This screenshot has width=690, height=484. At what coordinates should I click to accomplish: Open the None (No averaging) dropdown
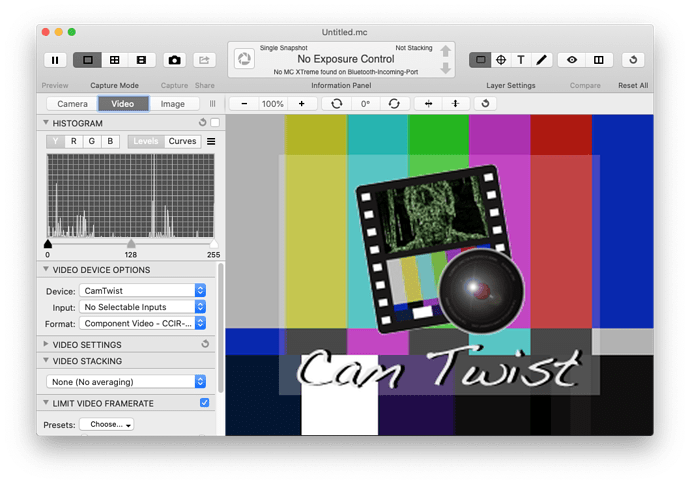pos(126,381)
